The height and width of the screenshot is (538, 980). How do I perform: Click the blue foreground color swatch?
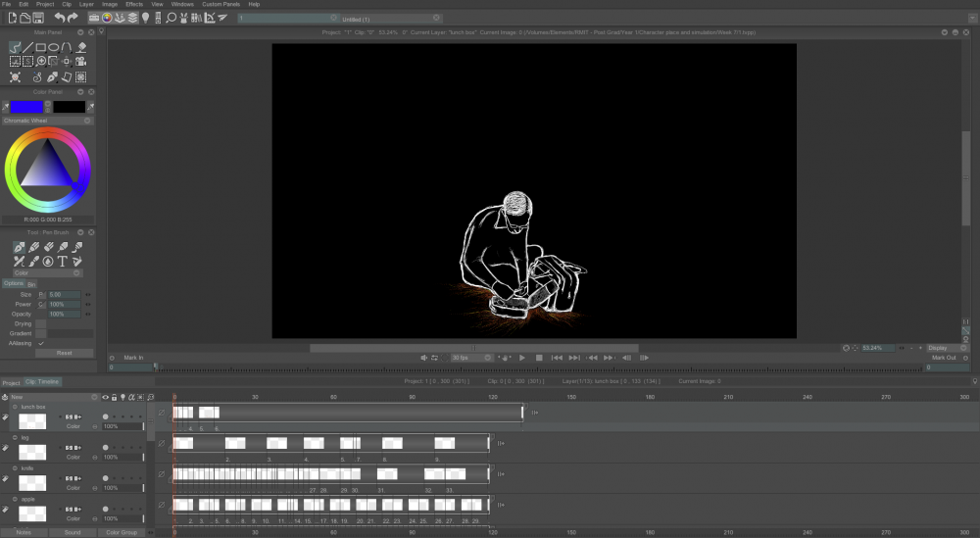point(27,106)
